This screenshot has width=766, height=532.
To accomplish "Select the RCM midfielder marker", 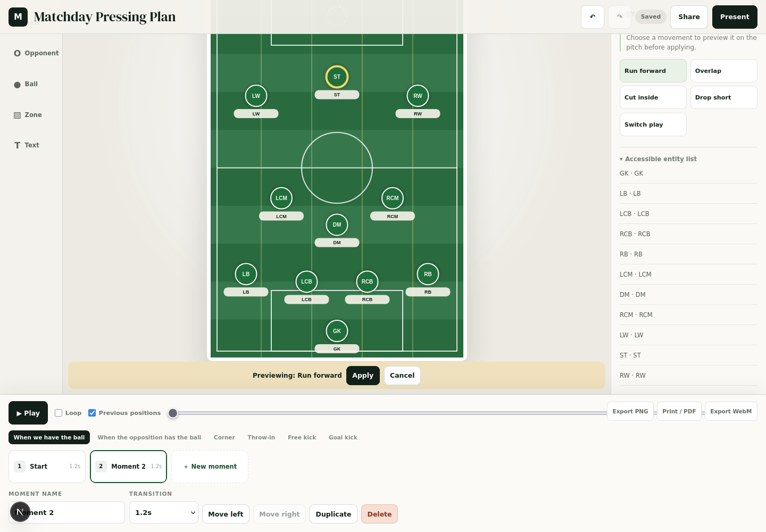I will pos(393,198).
